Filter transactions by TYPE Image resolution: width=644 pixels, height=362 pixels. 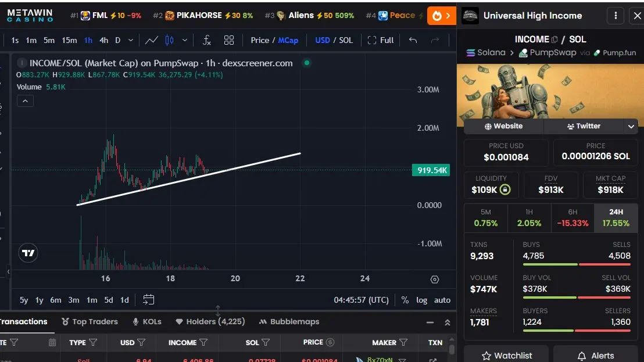point(93,342)
